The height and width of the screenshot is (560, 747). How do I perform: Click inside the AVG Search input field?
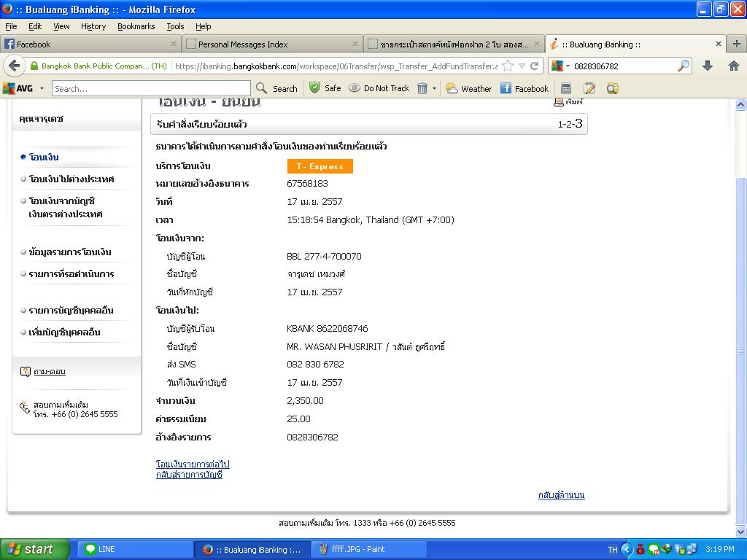tap(151, 88)
